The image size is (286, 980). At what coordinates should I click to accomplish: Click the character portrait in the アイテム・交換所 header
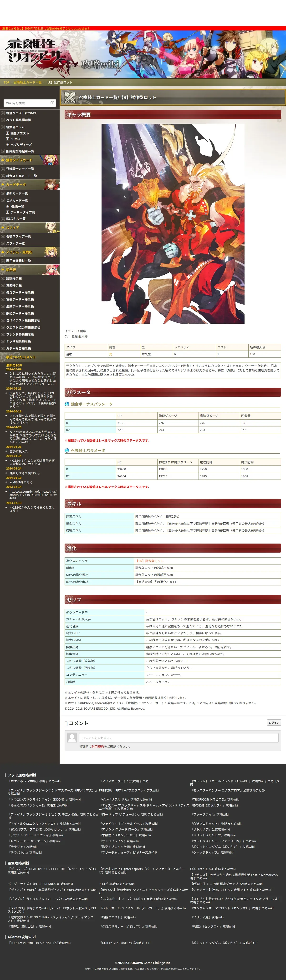coord(51,252)
